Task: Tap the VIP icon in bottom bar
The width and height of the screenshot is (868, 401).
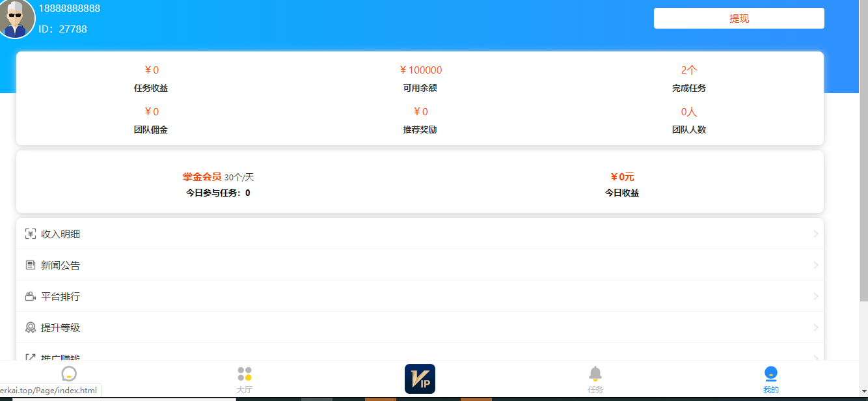Action: (420, 379)
